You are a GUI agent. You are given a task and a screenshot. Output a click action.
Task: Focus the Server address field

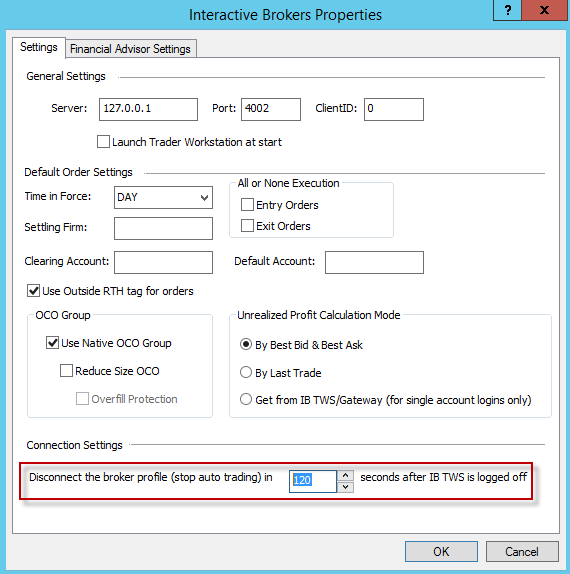tap(148, 109)
